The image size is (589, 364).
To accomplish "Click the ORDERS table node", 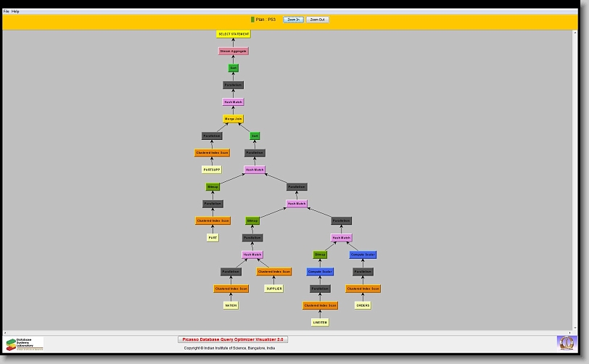I will pyautogui.click(x=363, y=305).
